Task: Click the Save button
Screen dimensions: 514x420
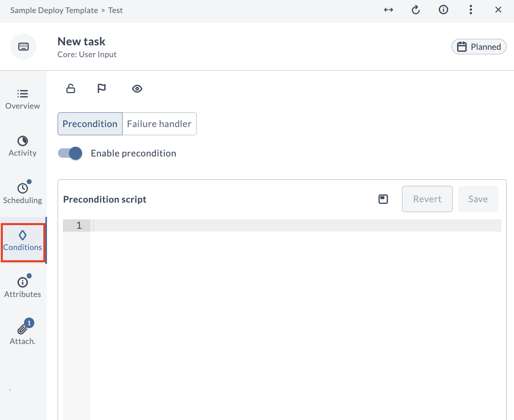Action: point(478,199)
